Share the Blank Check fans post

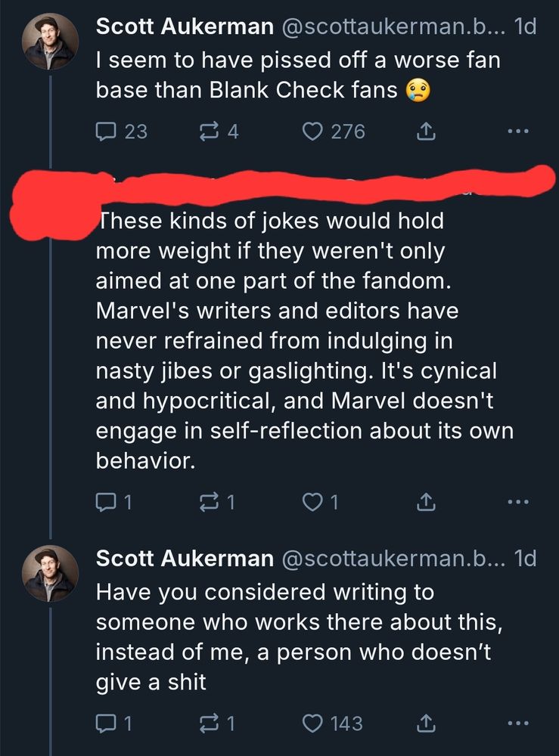tap(426, 132)
